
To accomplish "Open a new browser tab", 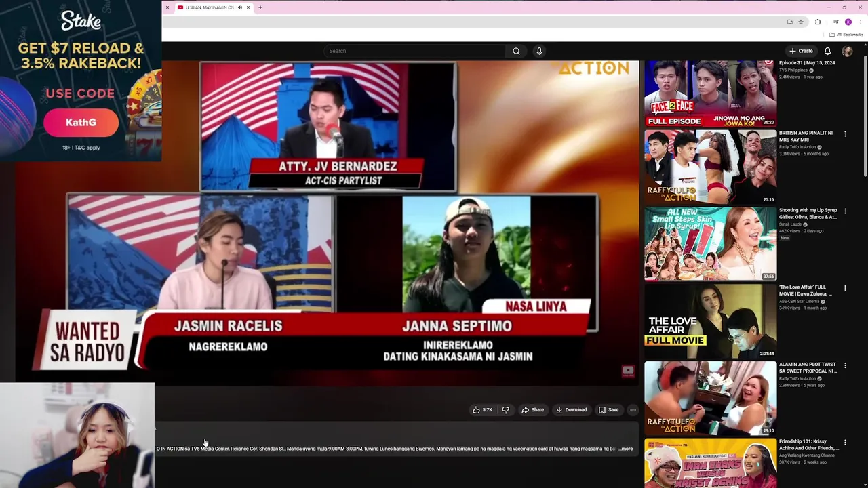I will (260, 7).
